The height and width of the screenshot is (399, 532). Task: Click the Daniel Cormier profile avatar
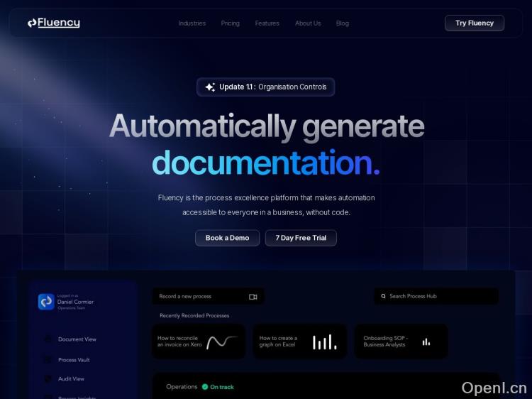point(46,302)
